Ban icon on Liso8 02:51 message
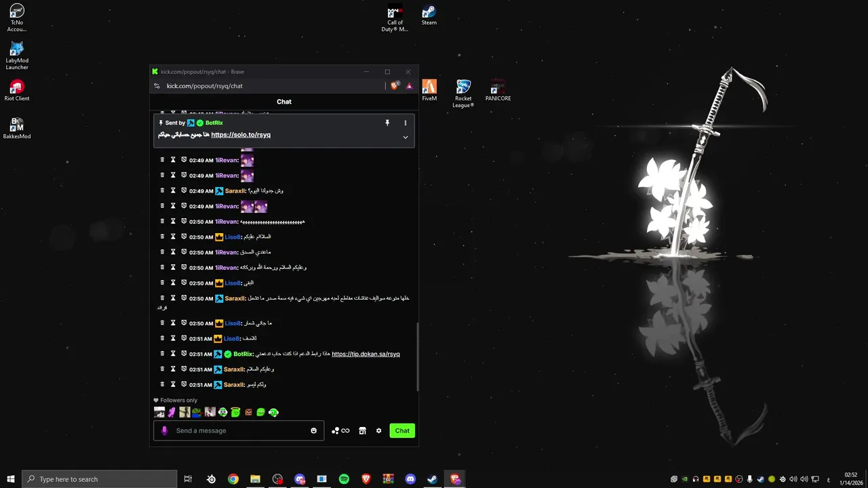 tap(184, 338)
